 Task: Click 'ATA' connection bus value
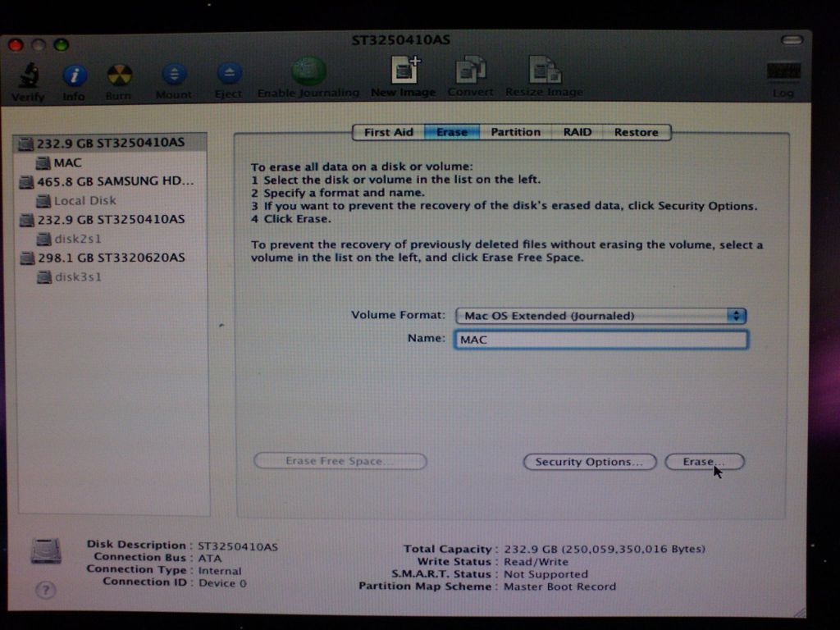click(x=209, y=558)
